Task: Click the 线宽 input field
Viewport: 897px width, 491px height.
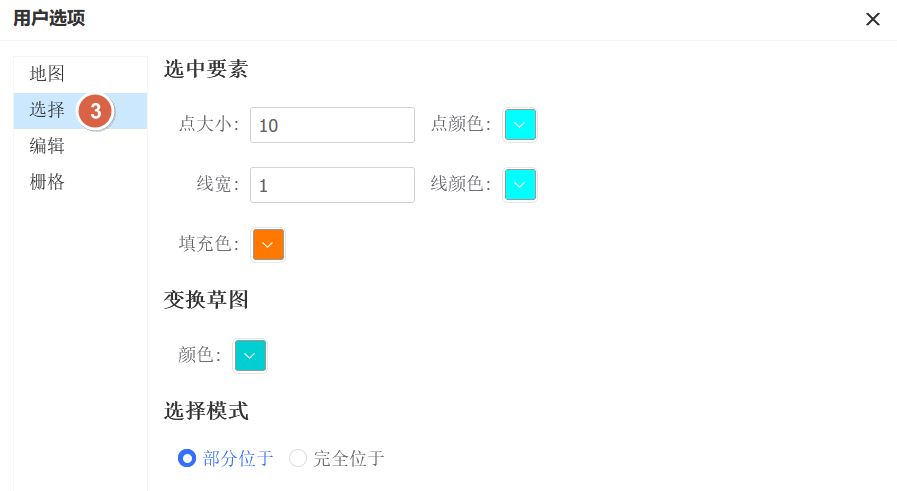Action: coord(332,185)
